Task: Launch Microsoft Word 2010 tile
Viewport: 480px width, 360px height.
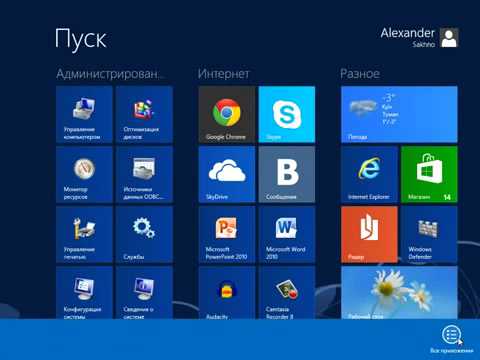Action: 287,234
